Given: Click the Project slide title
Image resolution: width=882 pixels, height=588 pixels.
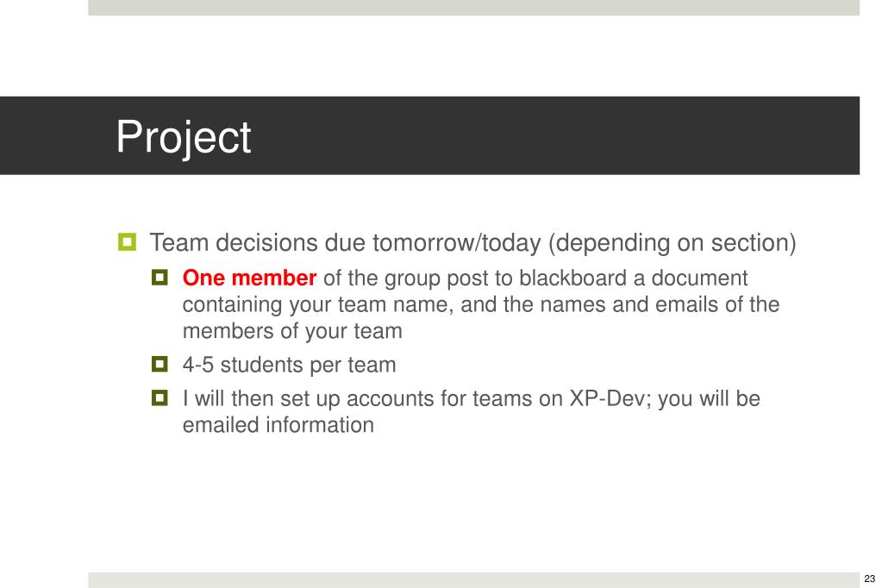Looking at the screenshot, I should pyautogui.click(x=184, y=137).
